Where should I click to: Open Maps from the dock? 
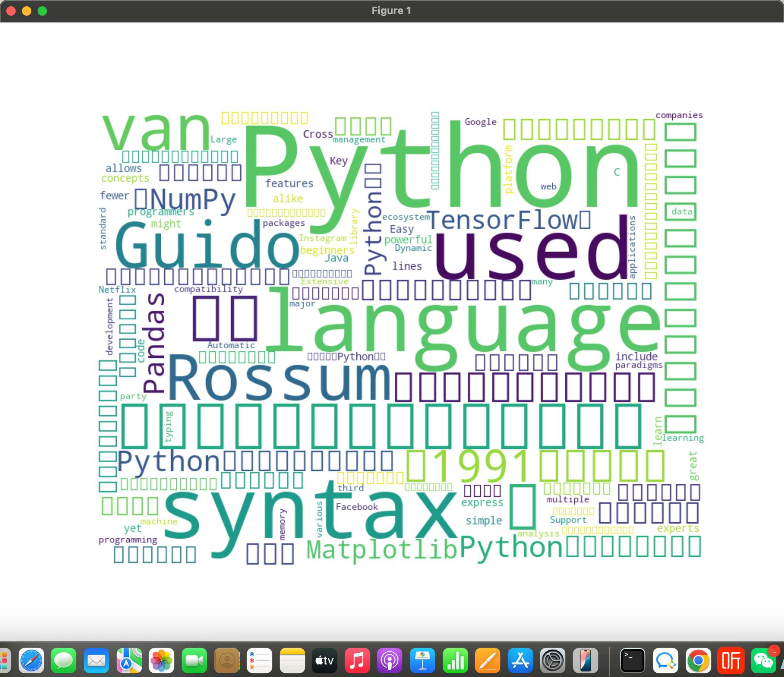tap(129, 660)
